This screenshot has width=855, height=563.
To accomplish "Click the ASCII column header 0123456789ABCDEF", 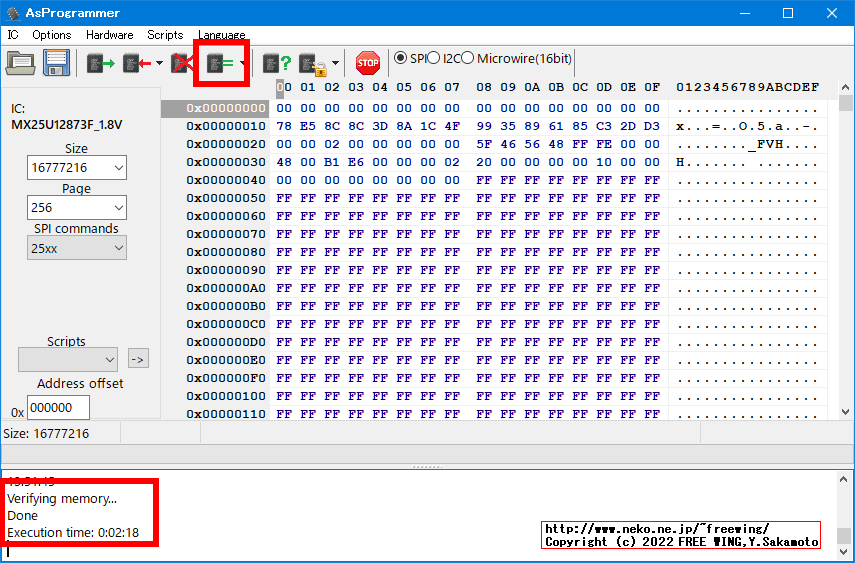I will point(748,87).
